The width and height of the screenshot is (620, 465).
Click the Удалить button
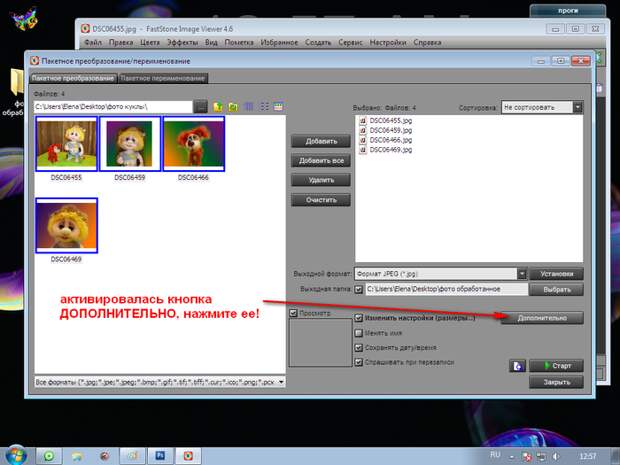pyautogui.click(x=321, y=180)
